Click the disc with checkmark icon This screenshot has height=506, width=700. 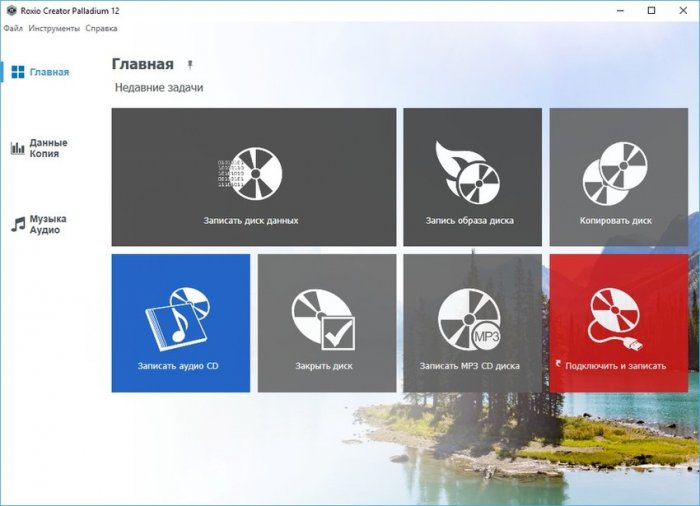pyautogui.click(x=324, y=319)
